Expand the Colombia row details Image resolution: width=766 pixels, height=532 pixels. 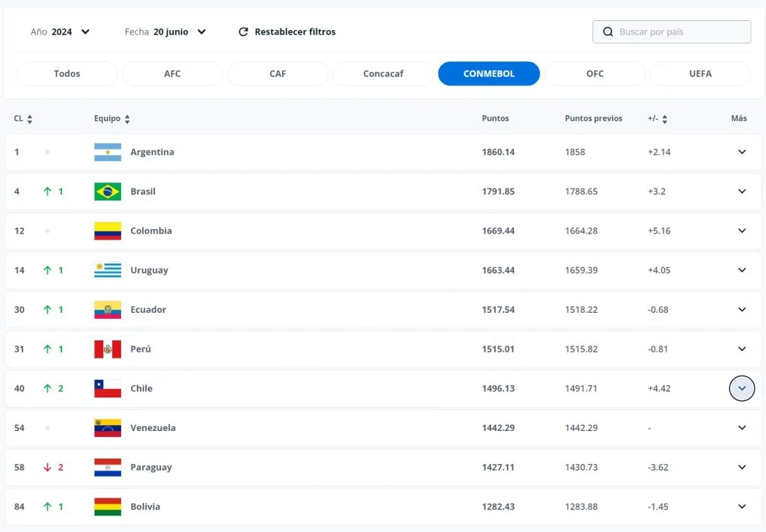pos(741,230)
